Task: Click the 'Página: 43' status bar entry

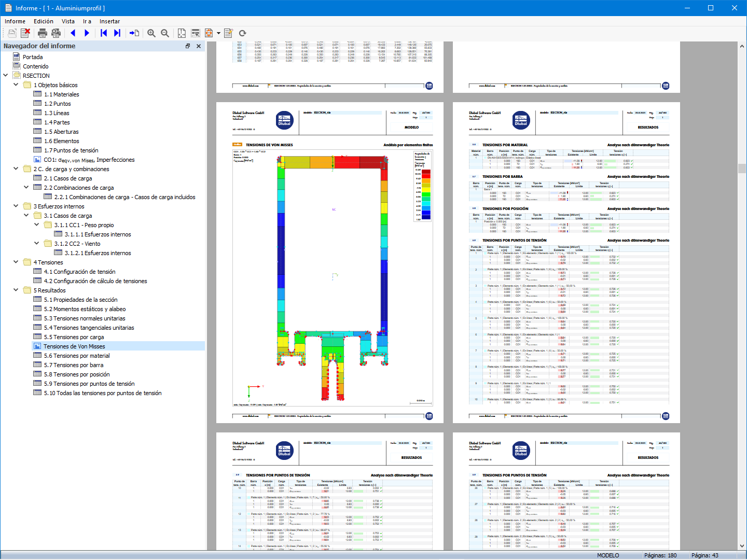Action: tap(705, 555)
